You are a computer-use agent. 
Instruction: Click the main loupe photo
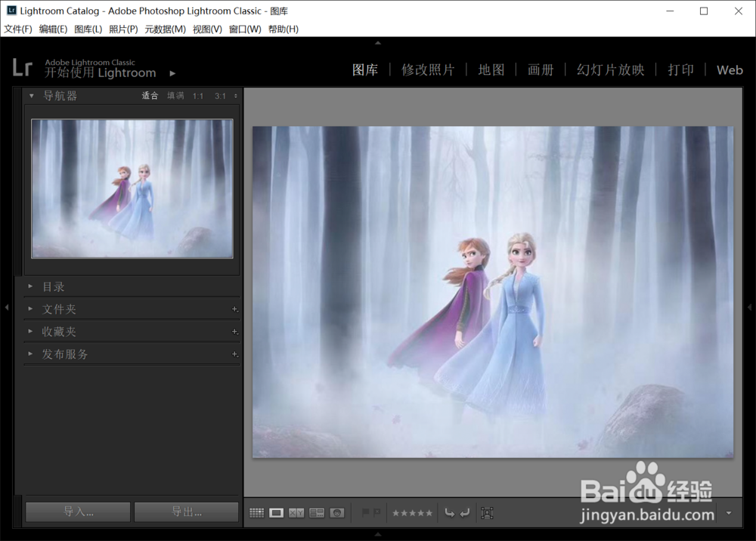[493, 292]
